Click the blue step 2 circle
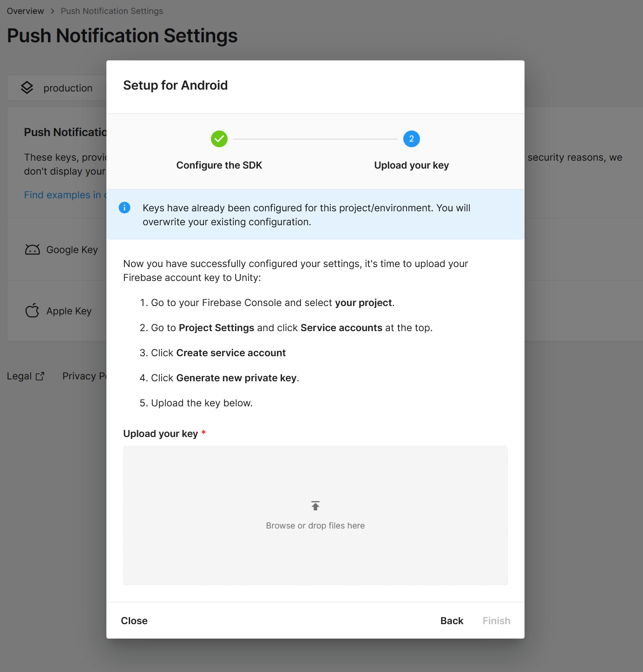 pyautogui.click(x=411, y=139)
